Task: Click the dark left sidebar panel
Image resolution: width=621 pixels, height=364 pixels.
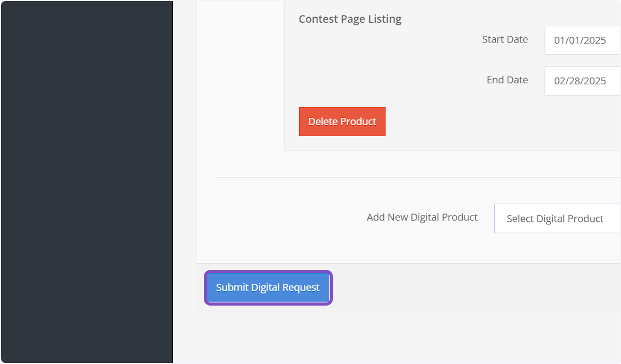Action: pyautogui.click(x=86, y=181)
